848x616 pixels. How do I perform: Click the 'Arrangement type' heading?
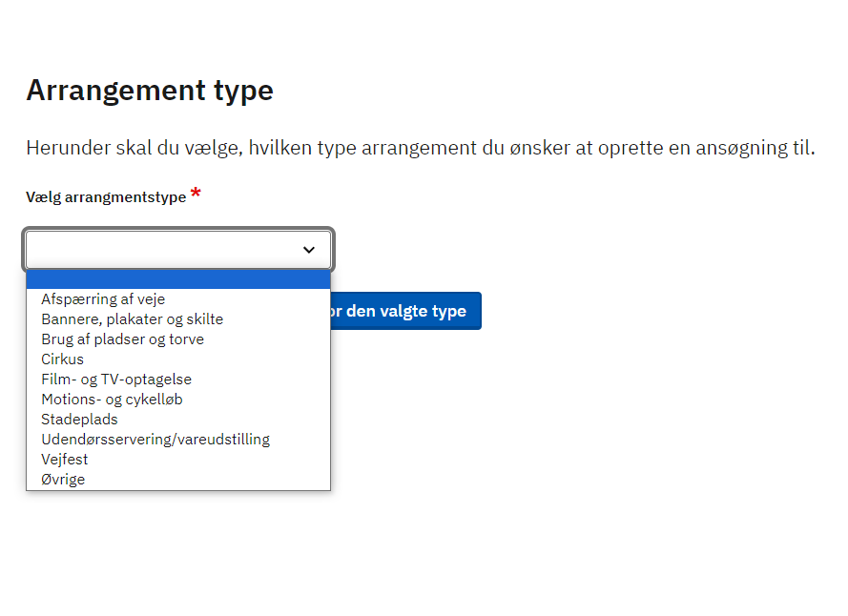click(150, 91)
